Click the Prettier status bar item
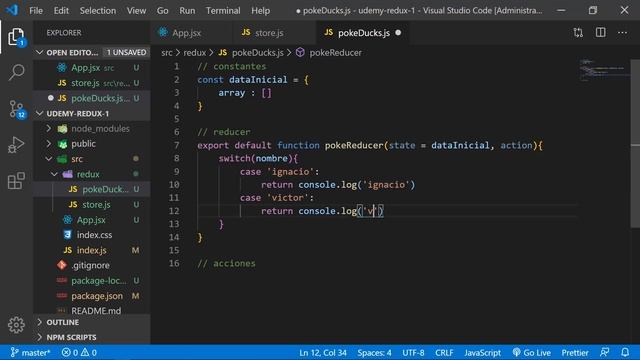Screen dimensions: 640x360 click(x=575, y=352)
